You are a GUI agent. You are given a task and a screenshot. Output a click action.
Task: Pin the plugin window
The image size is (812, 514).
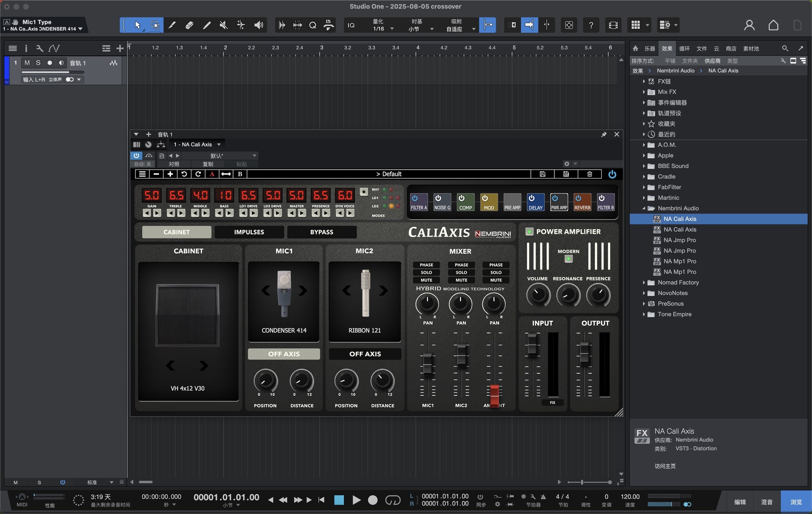(x=604, y=135)
